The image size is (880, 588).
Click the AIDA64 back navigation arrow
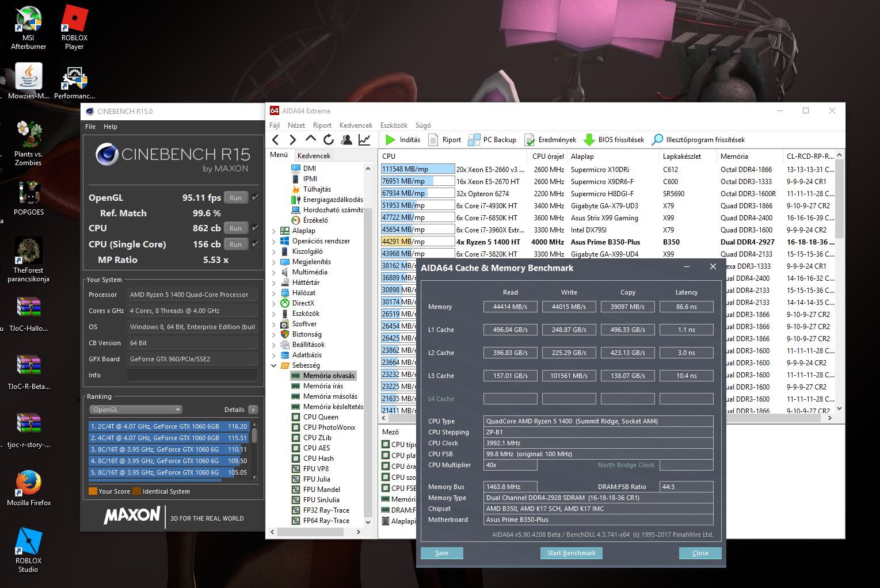tap(275, 140)
